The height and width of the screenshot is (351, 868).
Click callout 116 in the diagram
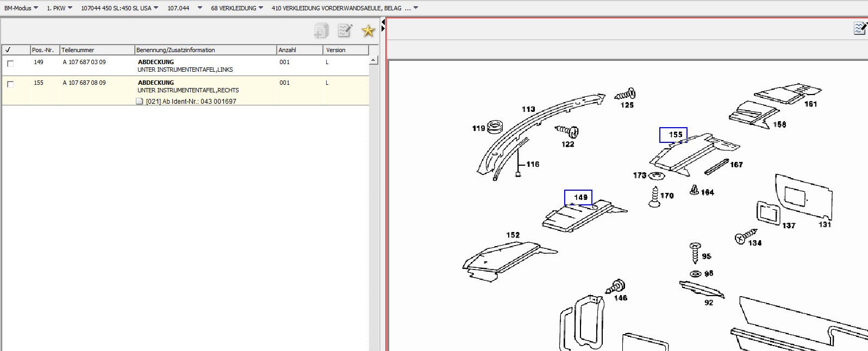click(533, 164)
